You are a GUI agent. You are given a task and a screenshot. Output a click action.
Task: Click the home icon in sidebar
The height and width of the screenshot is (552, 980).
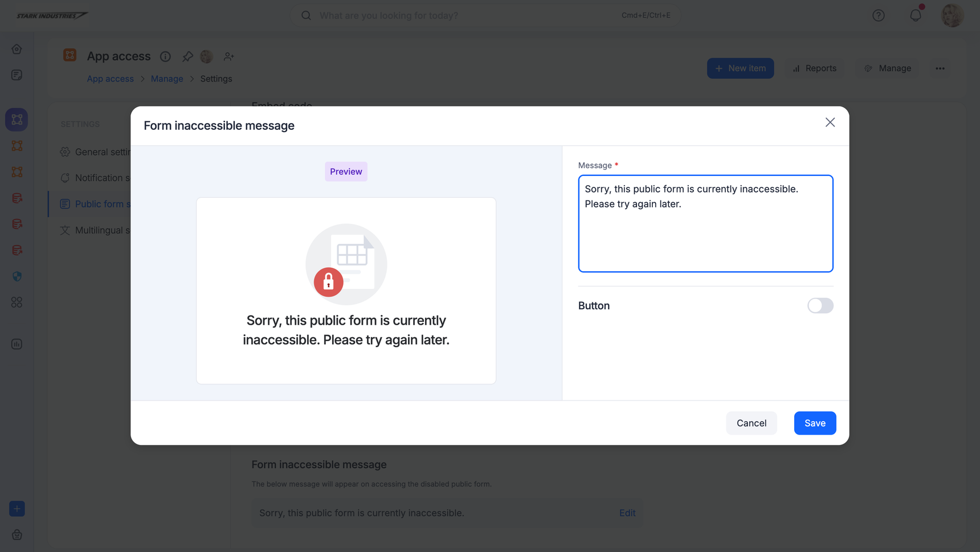(x=17, y=49)
